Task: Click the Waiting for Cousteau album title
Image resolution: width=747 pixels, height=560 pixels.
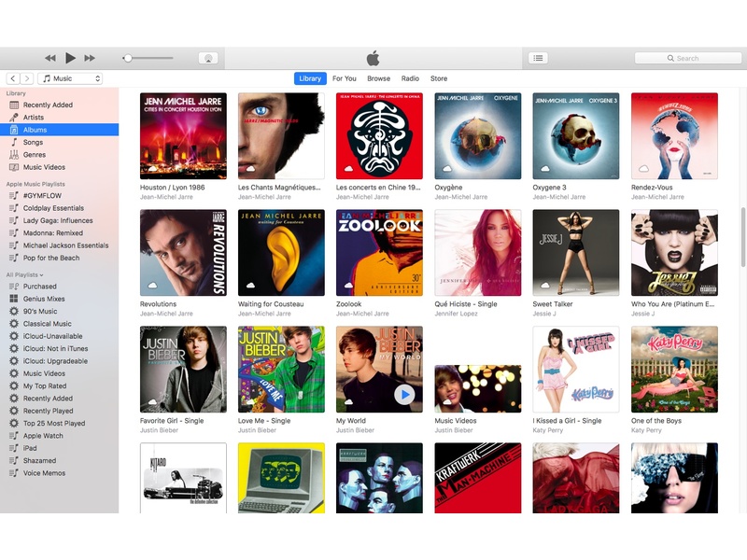Action: tap(271, 304)
